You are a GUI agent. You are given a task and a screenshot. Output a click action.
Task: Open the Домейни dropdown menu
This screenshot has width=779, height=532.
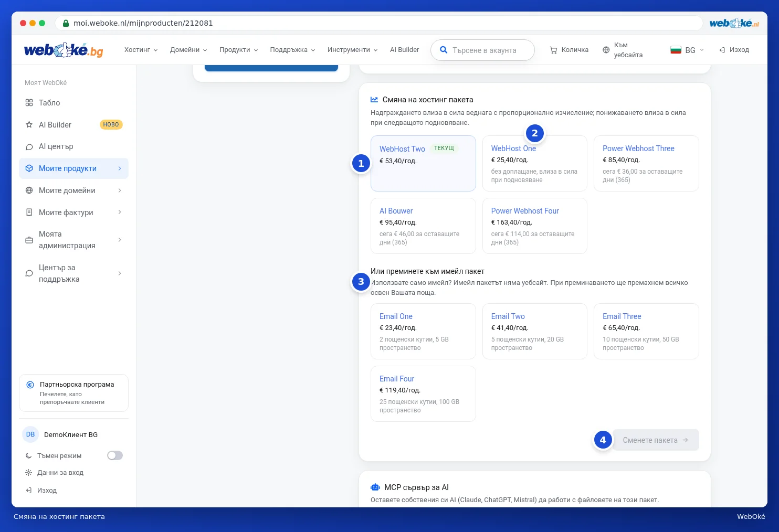click(188, 50)
